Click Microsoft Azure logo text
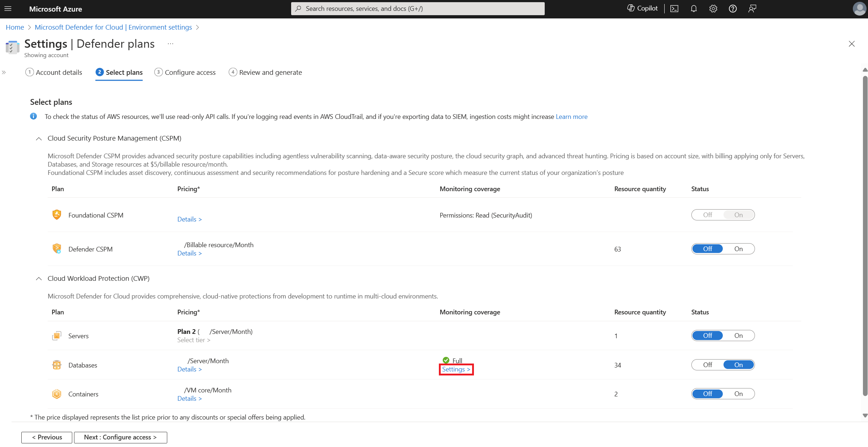The width and height of the screenshot is (868, 447). pos(56,9)
